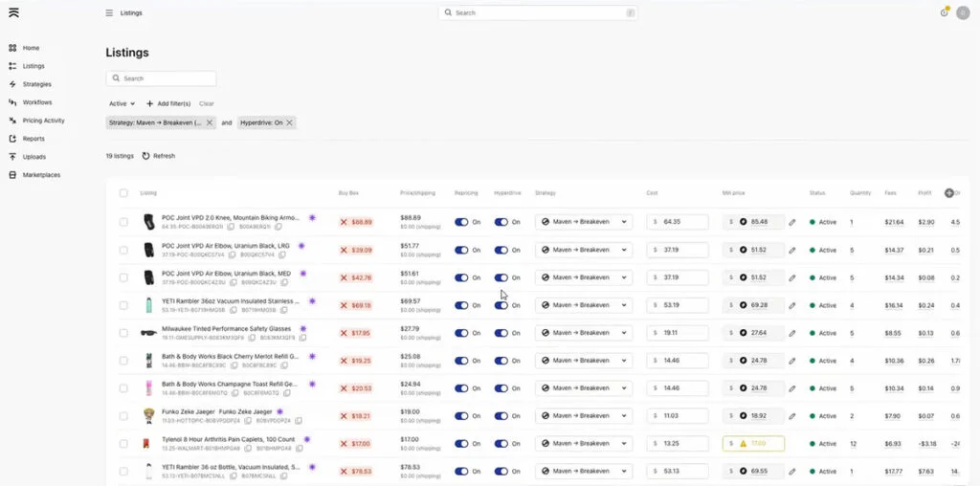This screenshot has height=486, width=980.
Task: Click cost field 64.35 for POC Knee
Action: pyautogui.click(x=678, y=222)
